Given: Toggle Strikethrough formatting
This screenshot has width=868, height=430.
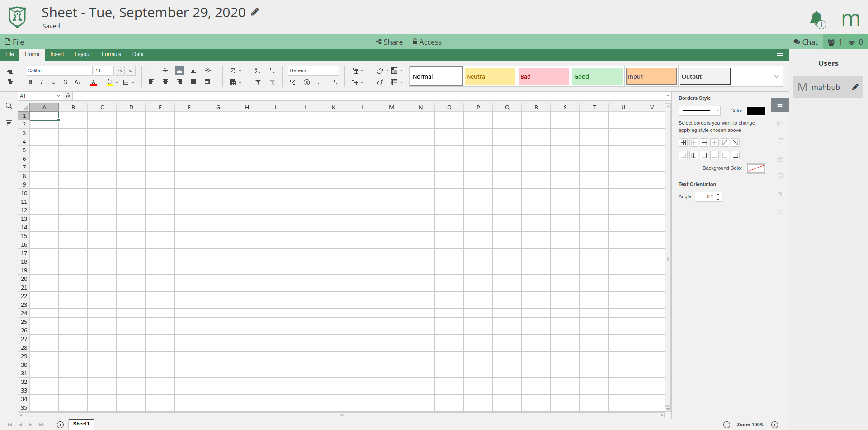Looking at the screenshot, I should coord(66,83).
